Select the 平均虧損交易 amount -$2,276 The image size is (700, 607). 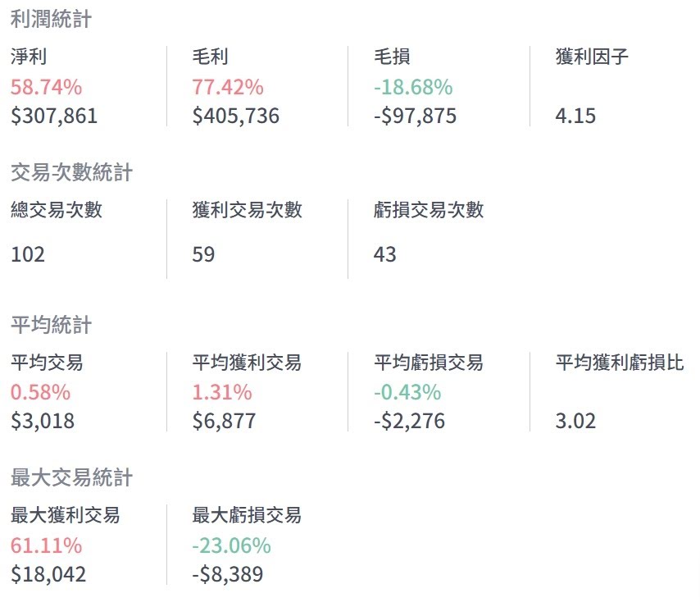click(x=409, y=422)
